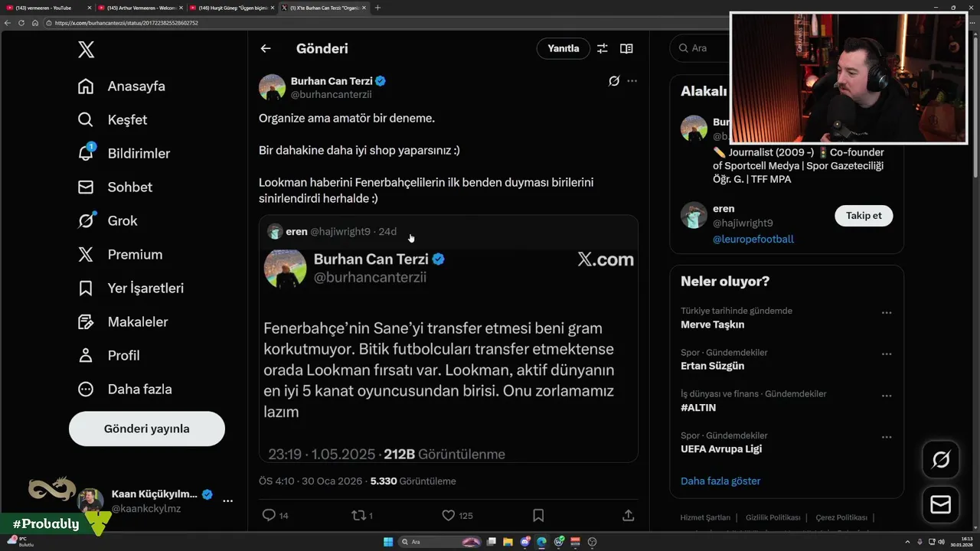Open options dots for Merve Taşkın trend
980x551 pixels.
(887, 313)
